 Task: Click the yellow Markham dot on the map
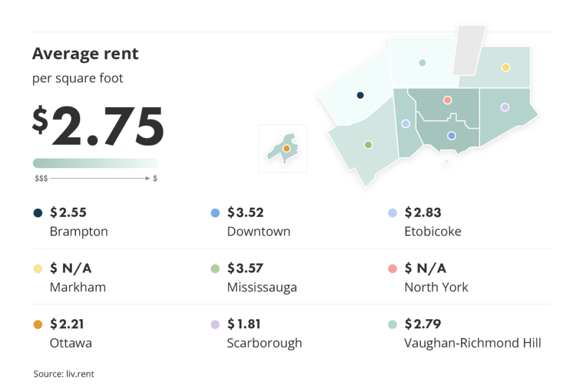coord(506,68)
